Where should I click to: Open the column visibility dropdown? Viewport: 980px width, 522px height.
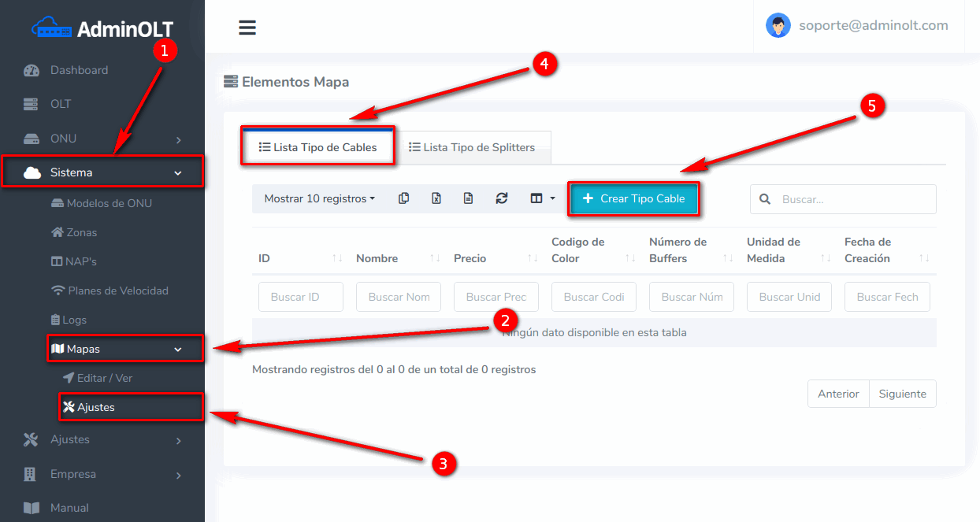coord(542,198)
